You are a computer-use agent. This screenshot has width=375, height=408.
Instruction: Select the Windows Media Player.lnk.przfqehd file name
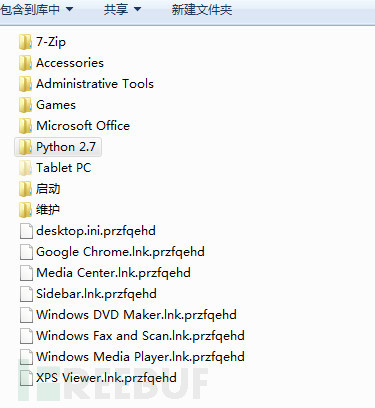click(140, 357)
